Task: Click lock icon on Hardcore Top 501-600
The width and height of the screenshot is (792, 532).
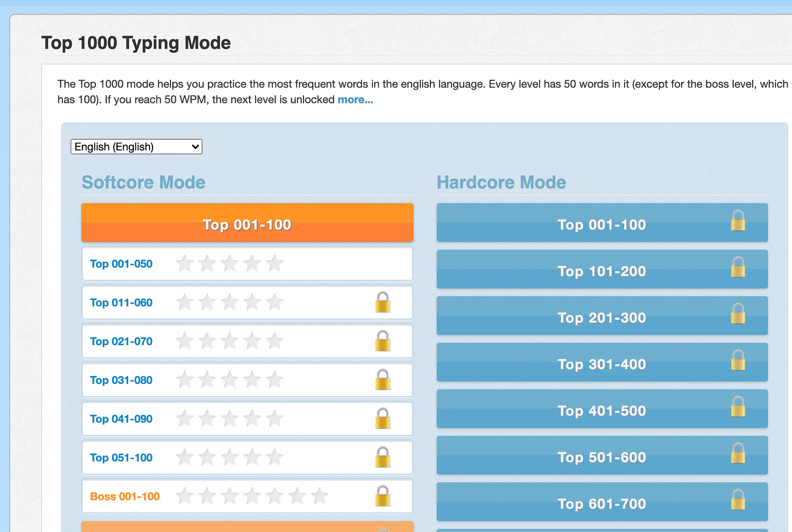Action: [x=738, y=453]
